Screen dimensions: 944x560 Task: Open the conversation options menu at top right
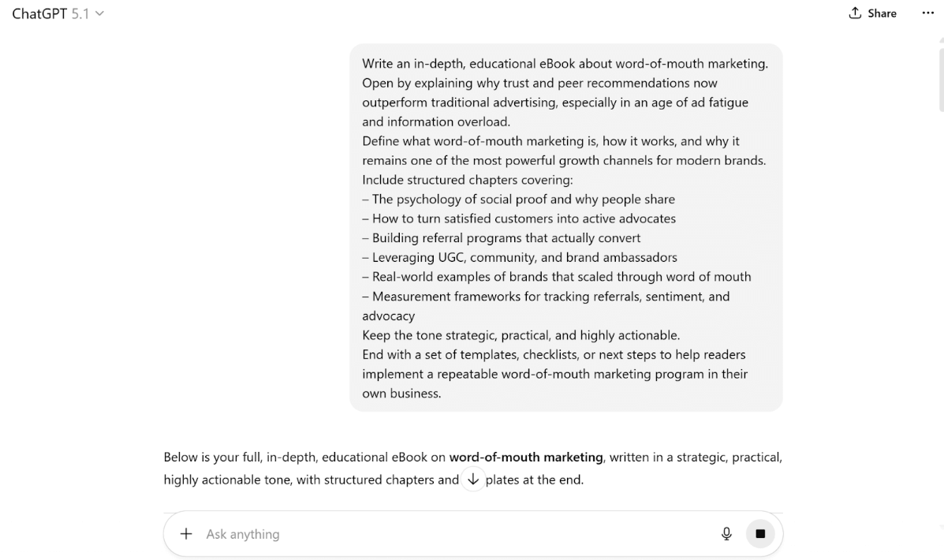coord(927,13)
